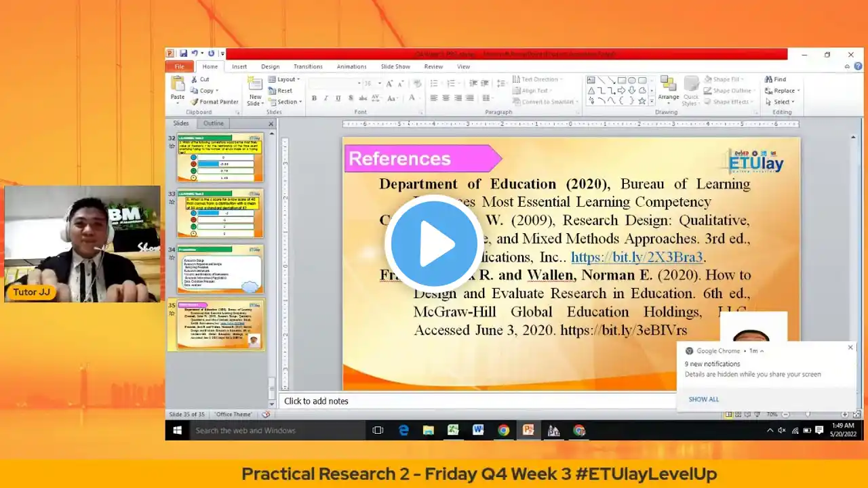The image size is (868, 488).
Task: Insert a New Slide
Action: pos(255,90)
